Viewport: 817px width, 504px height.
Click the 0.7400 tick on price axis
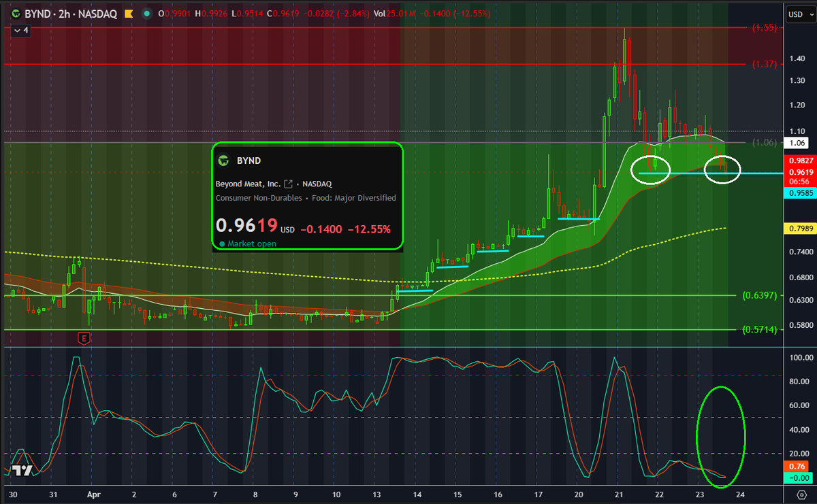[x=801, y=252]
